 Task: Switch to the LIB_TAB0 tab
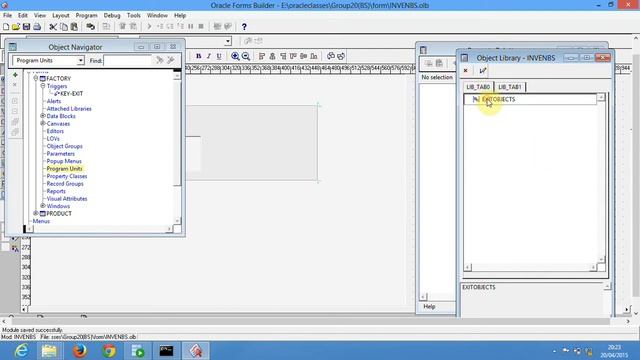478,87
